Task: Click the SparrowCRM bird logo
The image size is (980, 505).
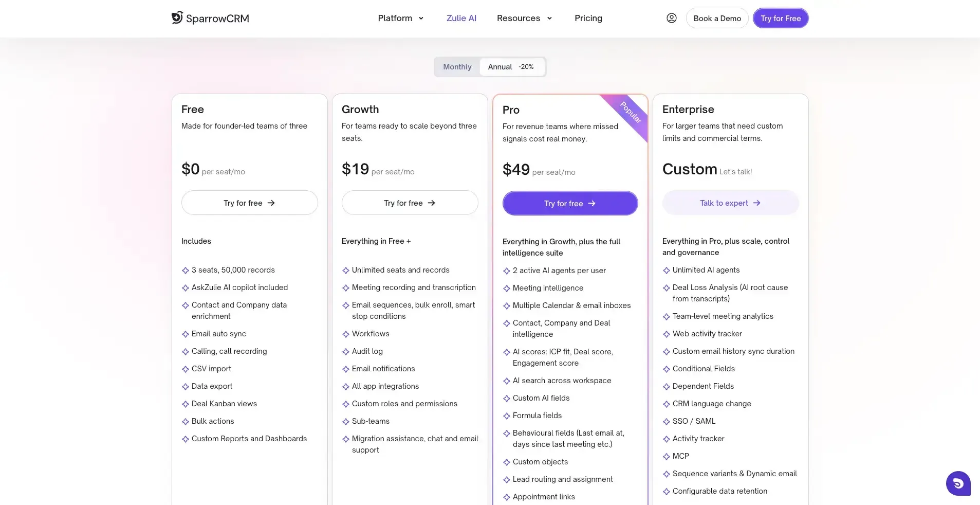Action: click(177, 17)
